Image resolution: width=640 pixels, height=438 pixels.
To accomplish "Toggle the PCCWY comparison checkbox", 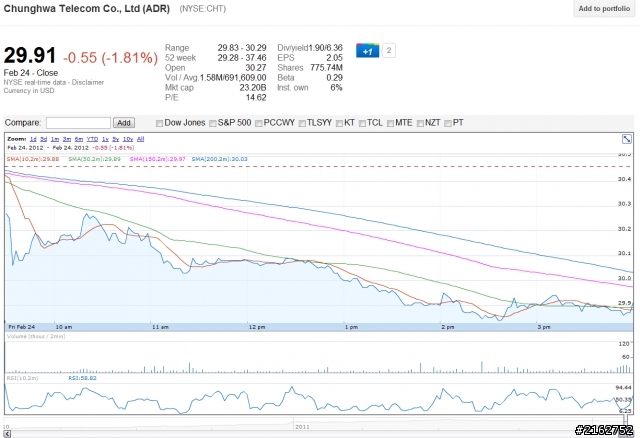I will click(x=259, y=123).
